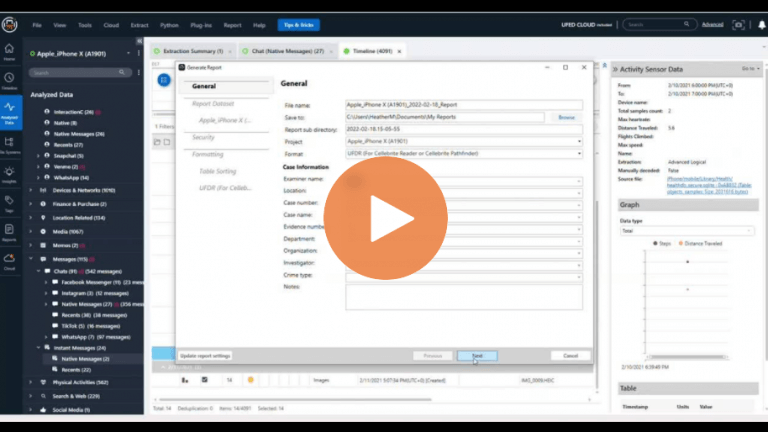This screenshot has width=768, height=432.
Task: Open the Insights sidebar icon
Action: [9, 174]
